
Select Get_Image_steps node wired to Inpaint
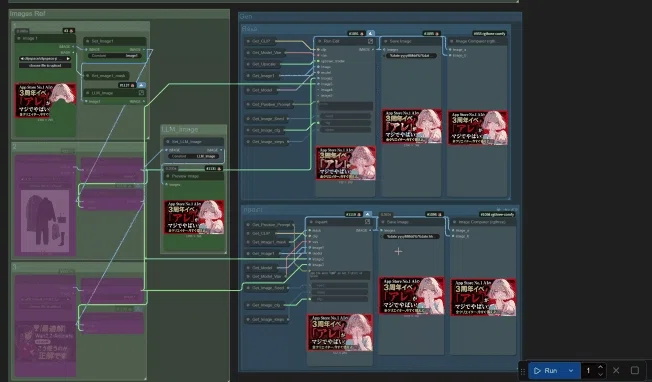(266, 319)
